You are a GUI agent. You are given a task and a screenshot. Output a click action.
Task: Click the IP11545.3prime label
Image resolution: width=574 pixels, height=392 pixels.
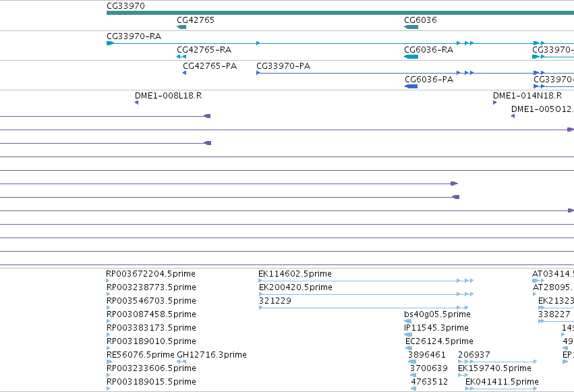coord(436,328)
